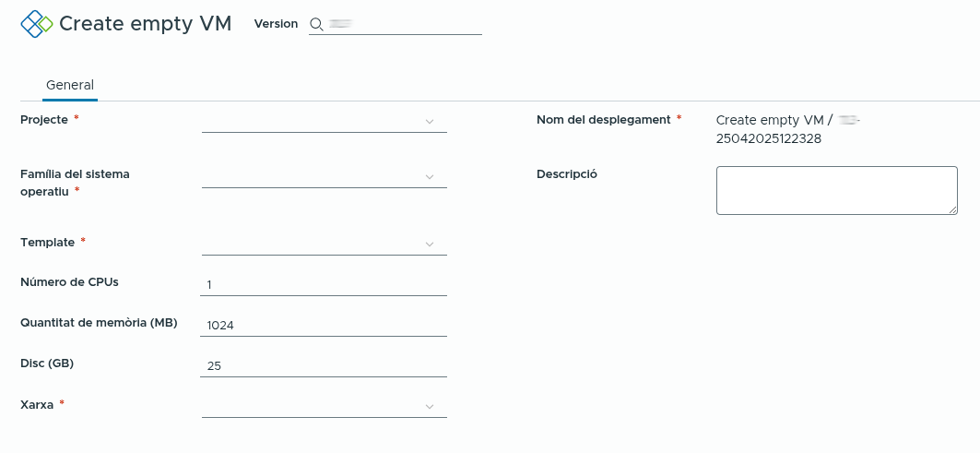Click the Nom del desplegament label
The image size is (980, 453).
pos(603,120)
